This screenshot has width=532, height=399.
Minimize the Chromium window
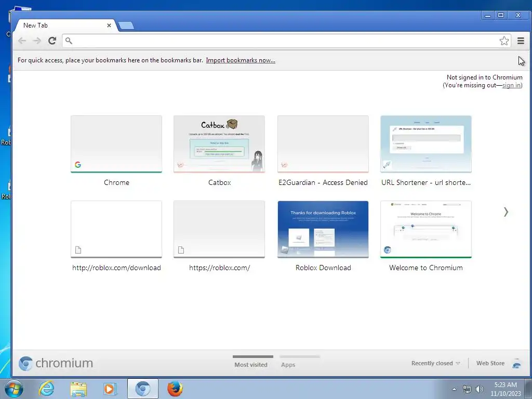(x=487, y=15)
